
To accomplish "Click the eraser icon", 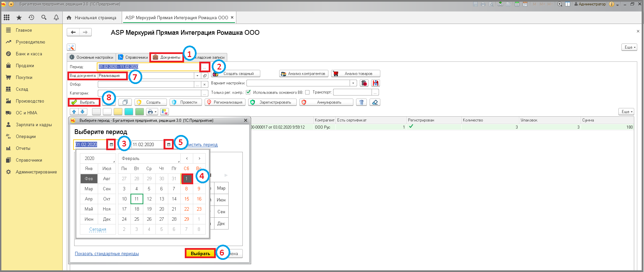I will coord(375,102).
